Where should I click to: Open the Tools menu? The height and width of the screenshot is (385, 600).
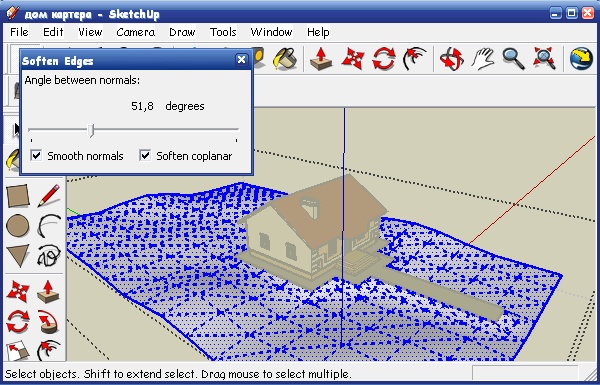click(223, 32)
